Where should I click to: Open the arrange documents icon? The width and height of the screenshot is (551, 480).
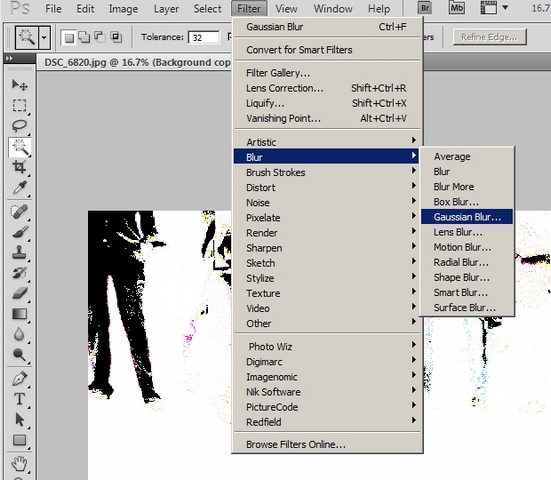[488, 8]
